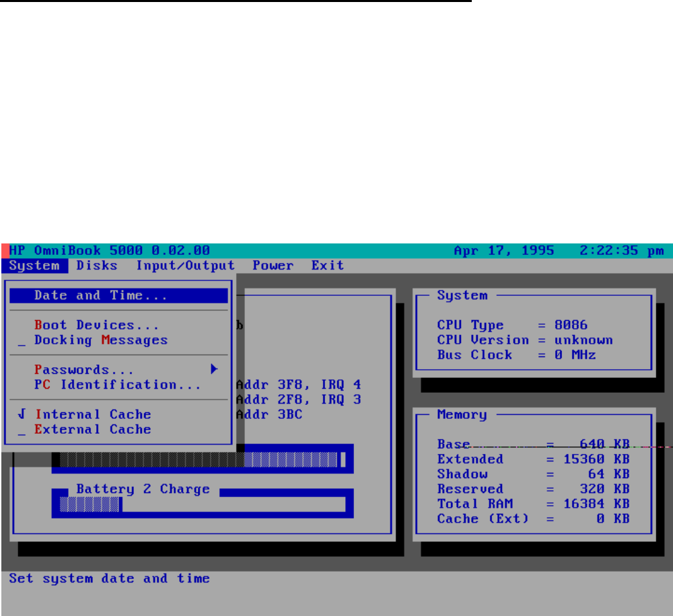Click Addr 2F8, IRQ 3 text
This screenshot has width=673, height=616.
298,400
